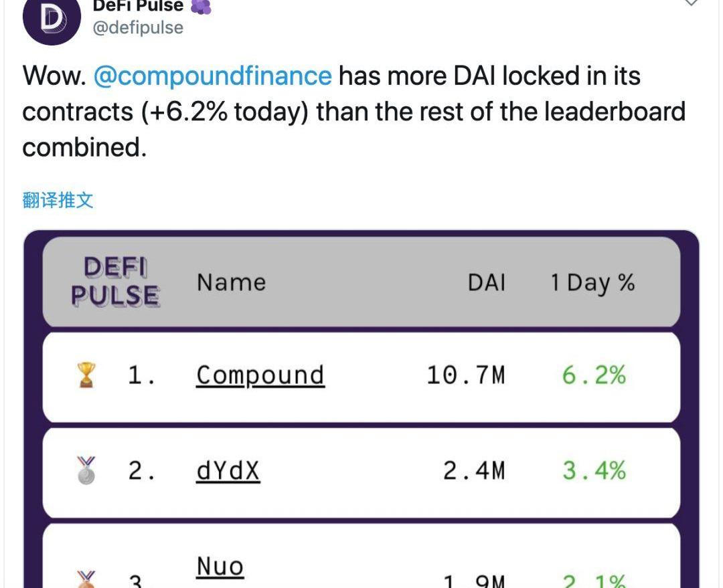Click the DeFi Pulse profile avatar
This screenshot has width=723, height=588.
(52, 19)
